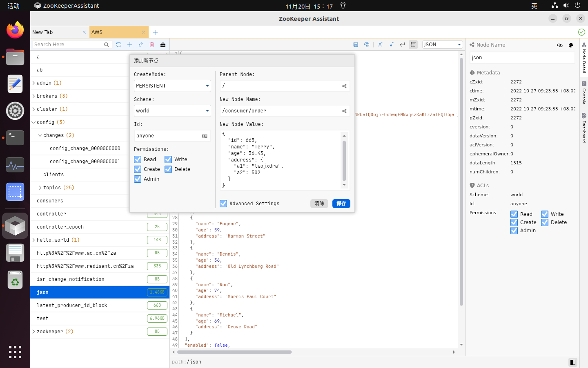The width and height of the screenshot is (588, 368).
Task: Open the toolbox briefcase icon
Action: click(x=163, y=45)
